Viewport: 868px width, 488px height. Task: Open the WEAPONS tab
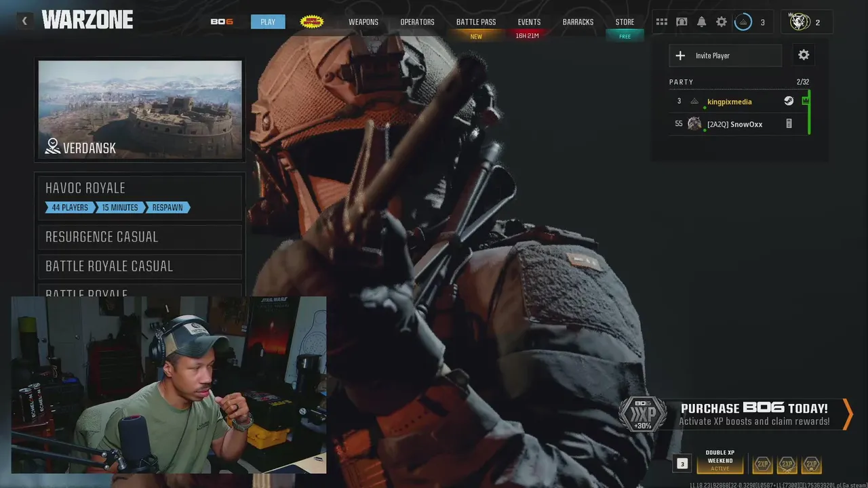(363, 22)
